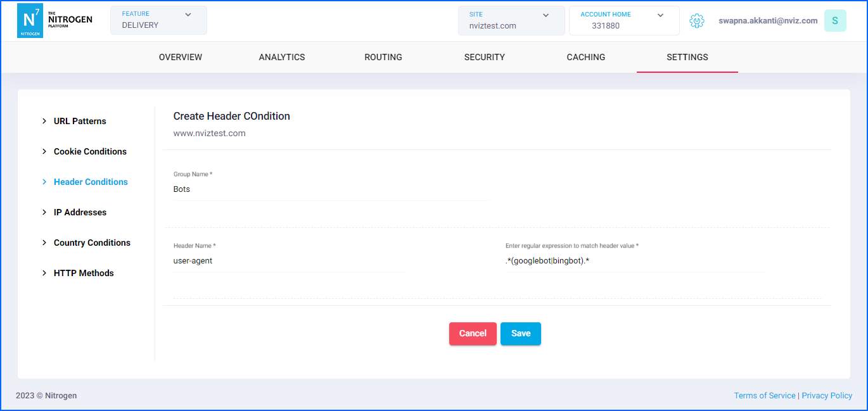Screen dimensions: 868x411
Task: Select Country Conditions in the sidebar
Action: (92, 243)
